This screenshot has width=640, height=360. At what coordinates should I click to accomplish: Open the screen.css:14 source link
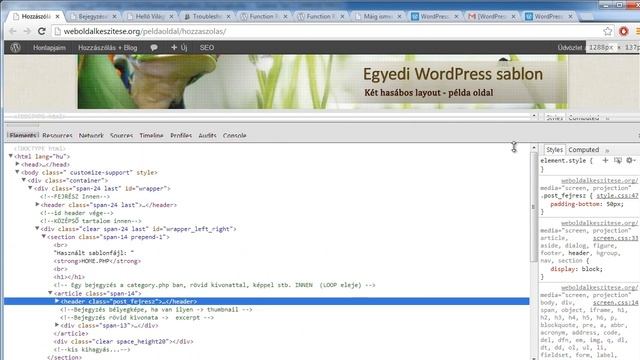pyautogui.click(x=615, y=302)
